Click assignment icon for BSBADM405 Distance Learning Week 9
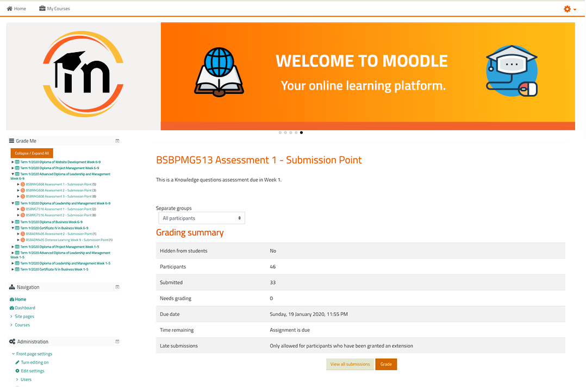The height and width of the screenshot is (392, 586). [x=23, y=240]
